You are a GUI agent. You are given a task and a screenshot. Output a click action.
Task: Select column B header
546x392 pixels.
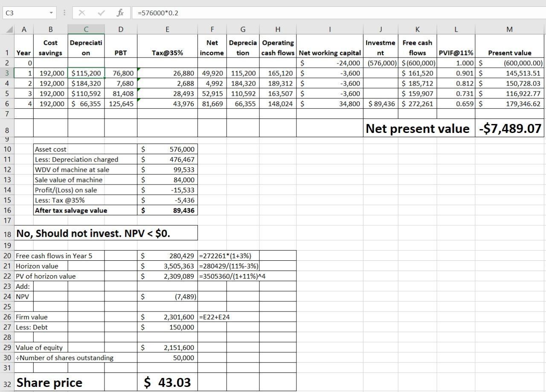(50, 29)
